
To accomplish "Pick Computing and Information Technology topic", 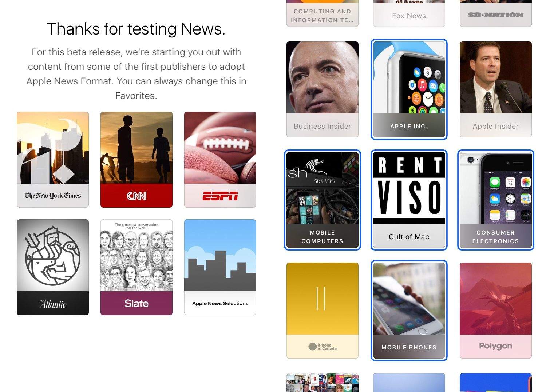I will point(323,13).
